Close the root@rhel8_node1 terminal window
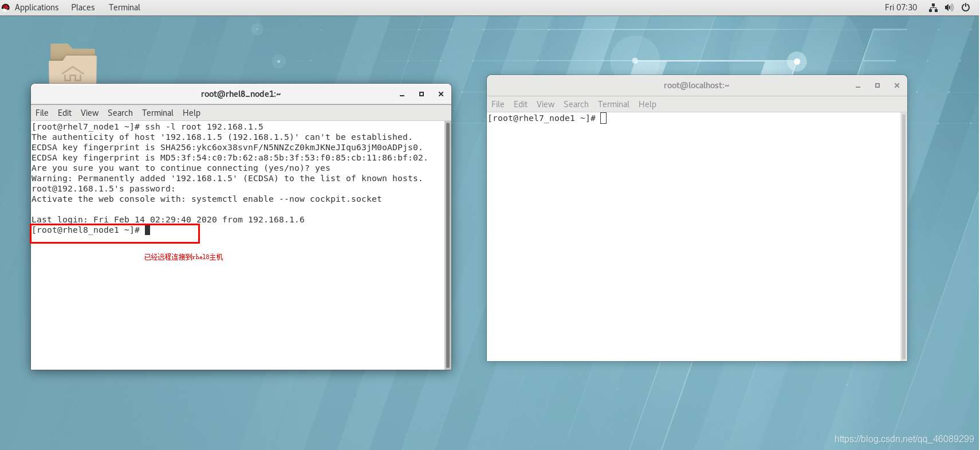Image resolution: width=980 pixels, height=450 pixels. [x=441, y=94]
